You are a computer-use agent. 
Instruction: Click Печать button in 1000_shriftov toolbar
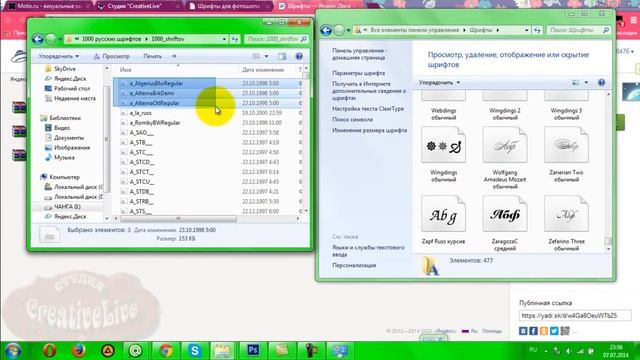click(153, 56)
